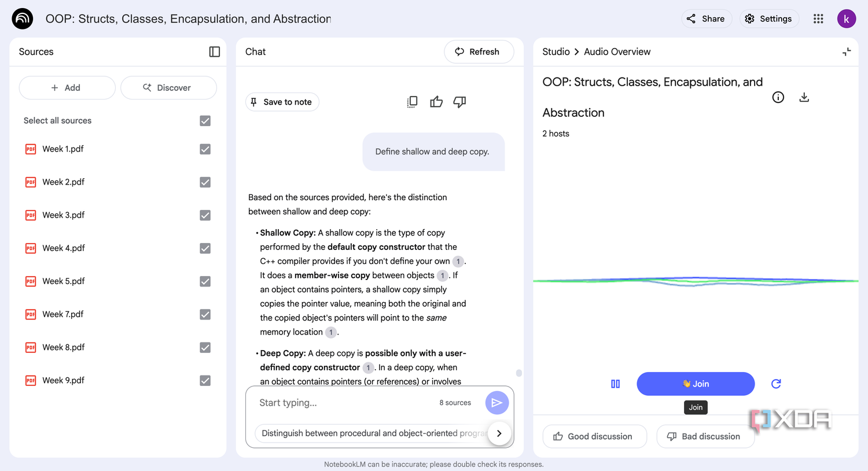Add a new source
The height and width of the screenshot is (471, 868).
(67, 88)
